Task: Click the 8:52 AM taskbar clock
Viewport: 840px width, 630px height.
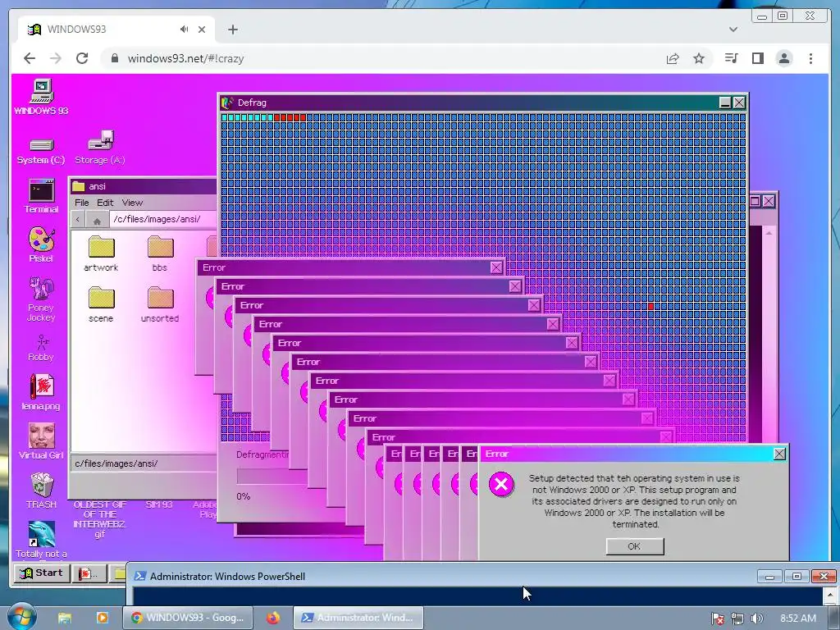Action: [798, 619]
